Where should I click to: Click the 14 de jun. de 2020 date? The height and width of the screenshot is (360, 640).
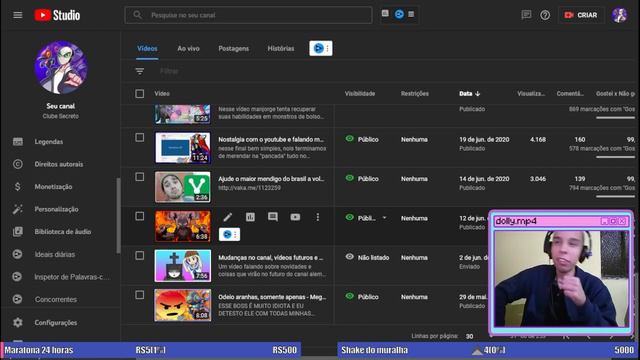pos(484,179)
